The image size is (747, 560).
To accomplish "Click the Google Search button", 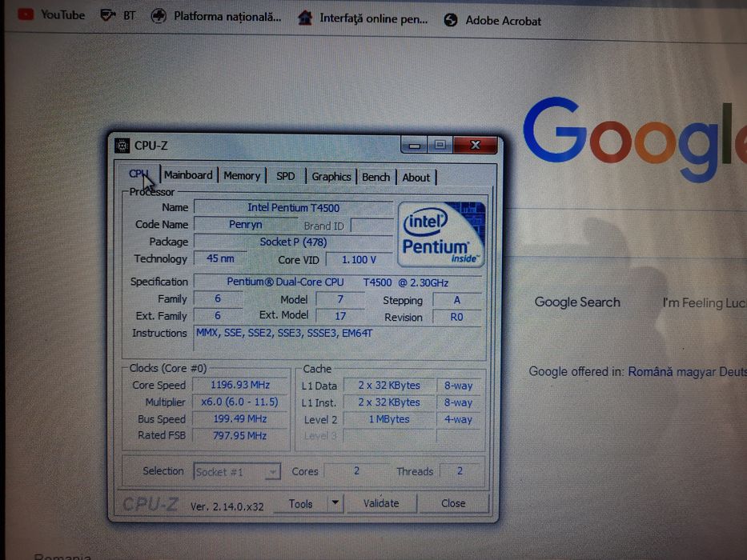I will (x=577, y=302).
